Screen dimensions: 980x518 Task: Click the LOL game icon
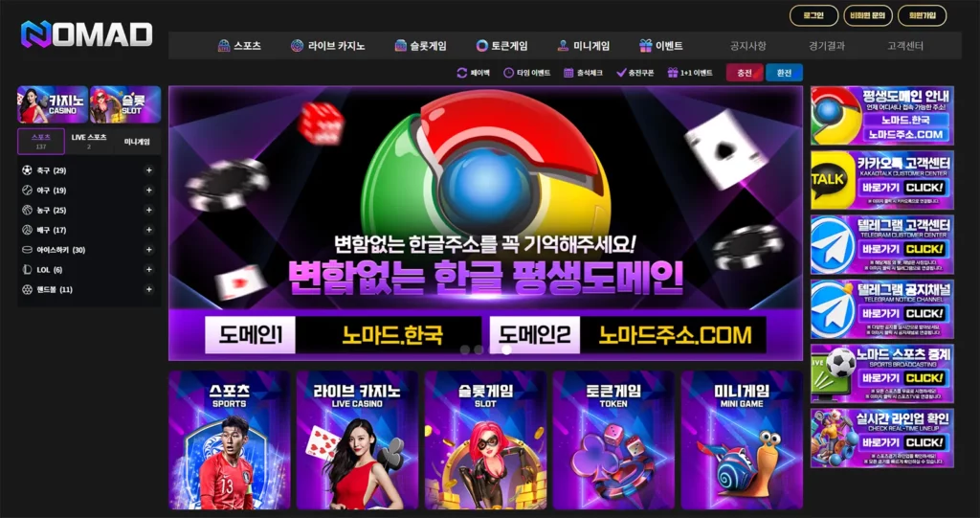click(27, 270)
